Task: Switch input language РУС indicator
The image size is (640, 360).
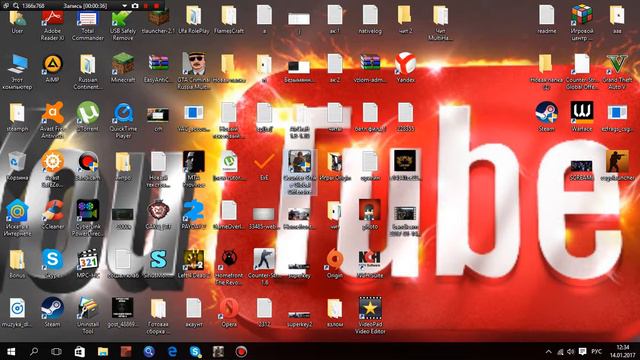Action: pyautogui.click(x=596, y=351)
